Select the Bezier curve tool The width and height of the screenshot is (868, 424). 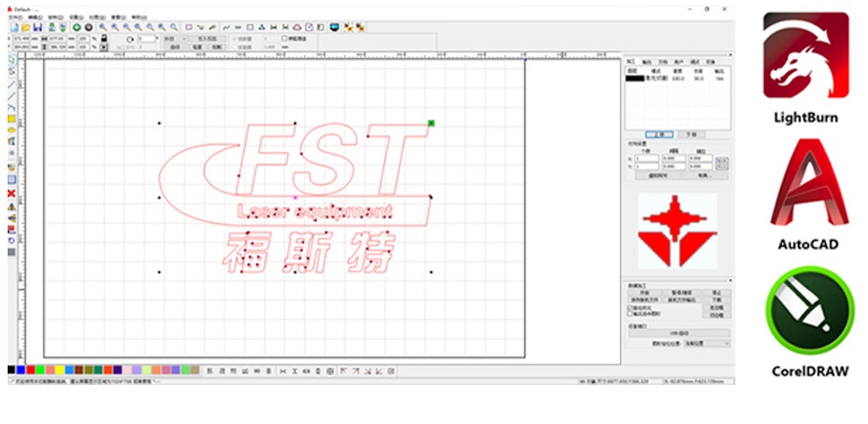(x=11, y=108)
